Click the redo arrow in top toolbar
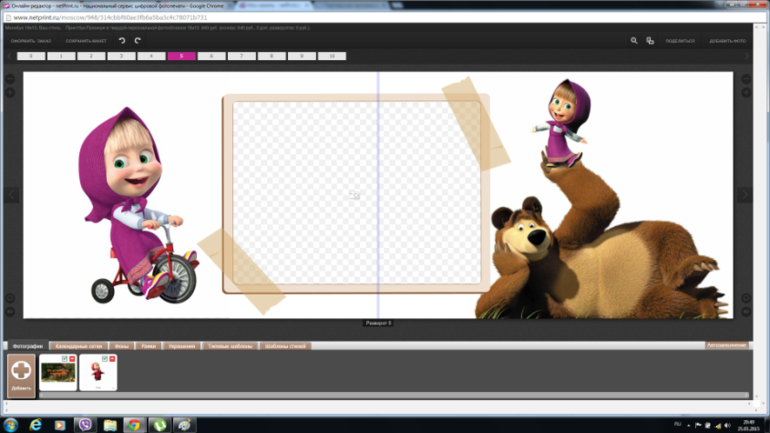This screenshot has height=433, width=770. point(138,41)
